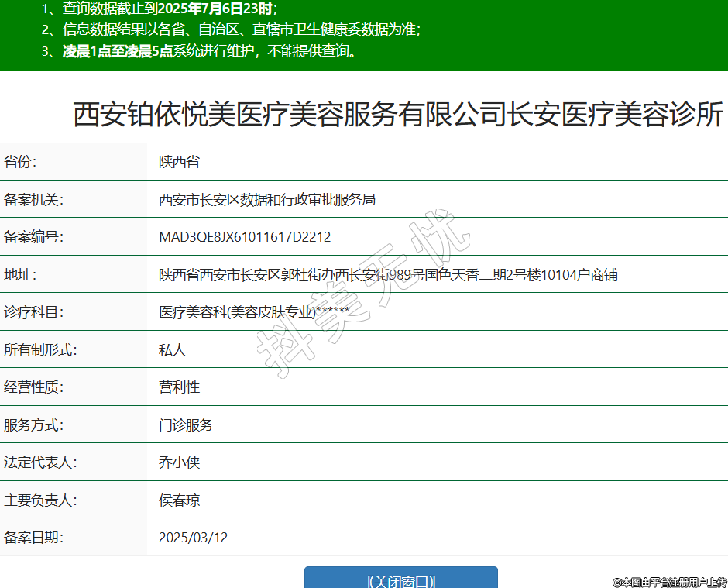Click the 营利性 business nature value
The height and width of the screenshot is (588, 728).
click(179, 387)
